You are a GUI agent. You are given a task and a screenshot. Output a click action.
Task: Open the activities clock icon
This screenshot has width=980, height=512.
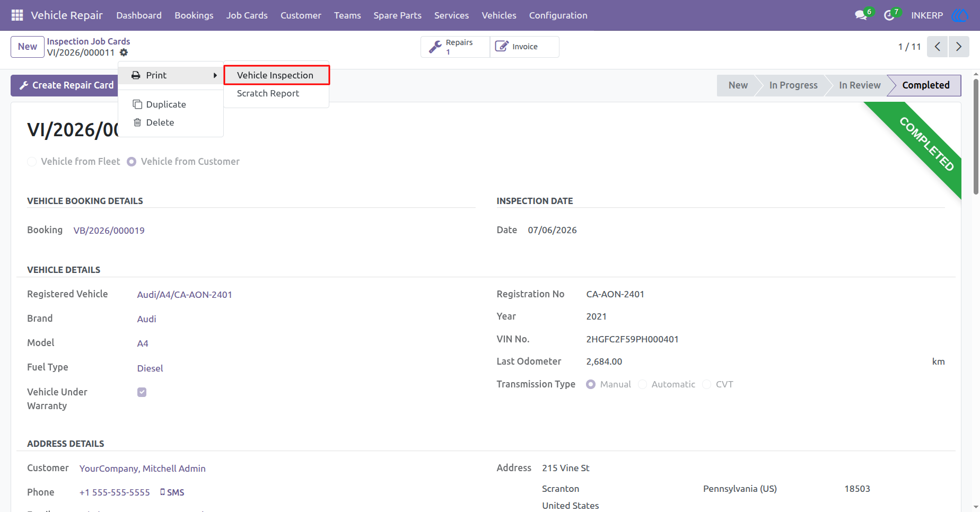(889, 15)
